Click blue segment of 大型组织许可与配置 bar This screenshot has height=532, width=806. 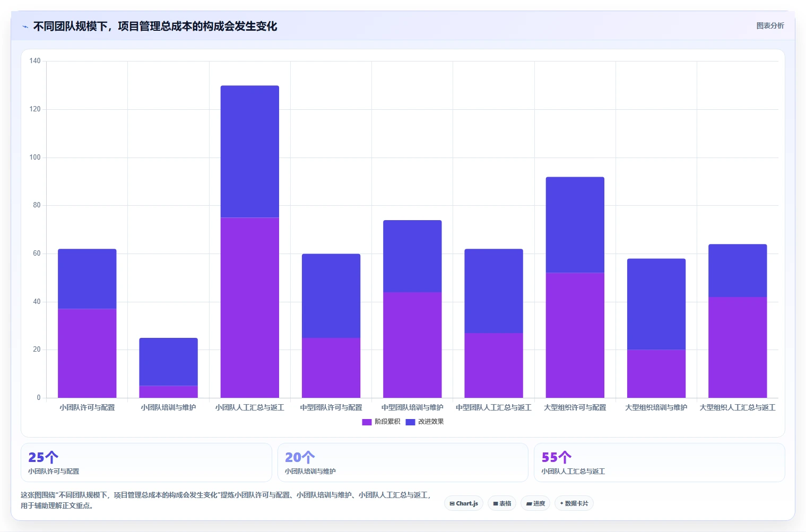click(x=575, y=225)
